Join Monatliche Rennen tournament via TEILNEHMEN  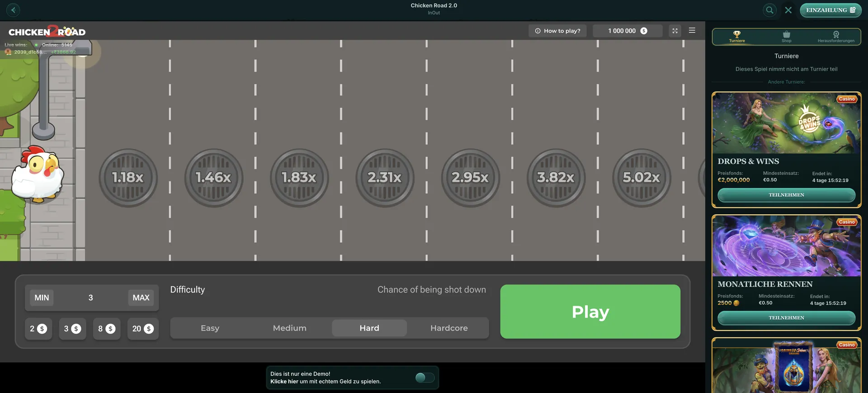[787, 318]
